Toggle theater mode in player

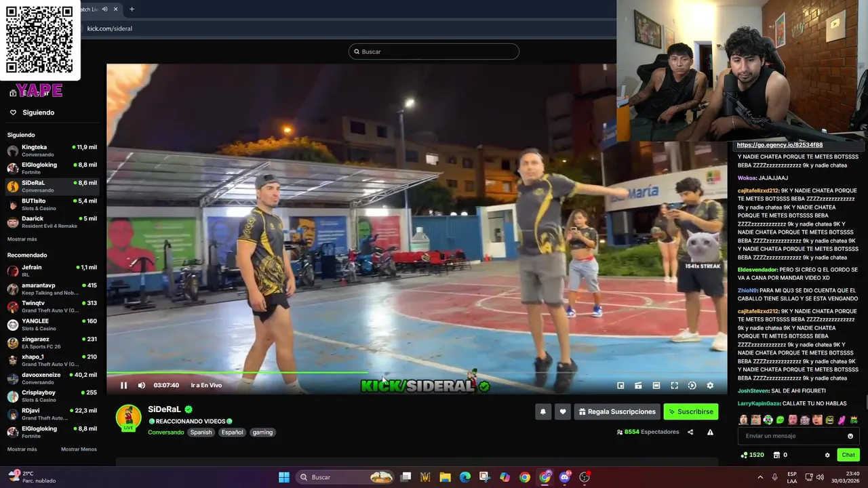pos(656,385)
